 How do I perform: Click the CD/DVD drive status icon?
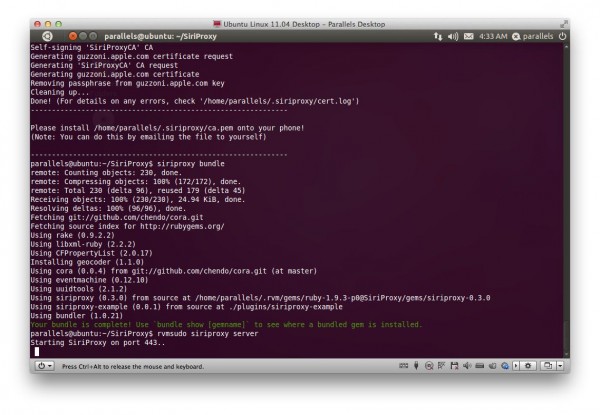pos(429,366)
